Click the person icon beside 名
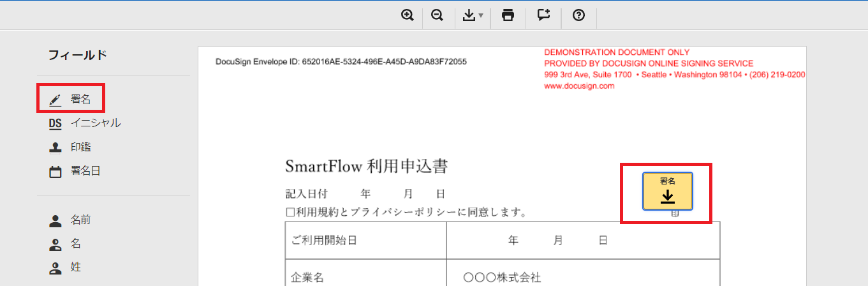The width and height of the screenshot is (868, 286). pyautogui.click(x=55, y=245)
